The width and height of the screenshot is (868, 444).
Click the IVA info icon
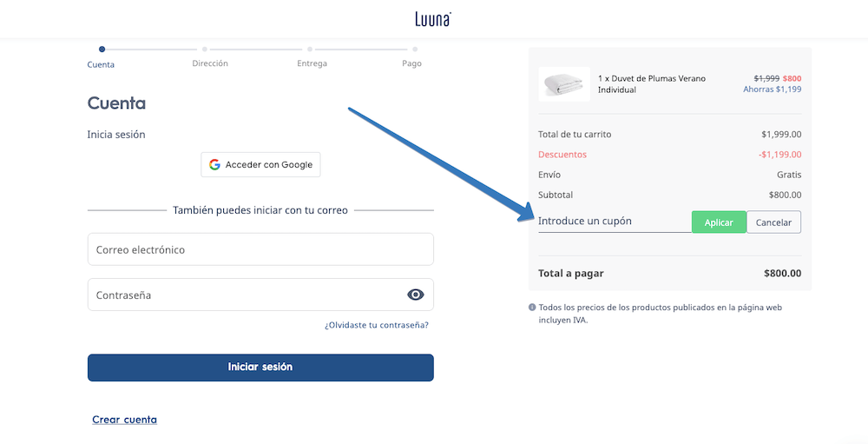tap(532, 308)
